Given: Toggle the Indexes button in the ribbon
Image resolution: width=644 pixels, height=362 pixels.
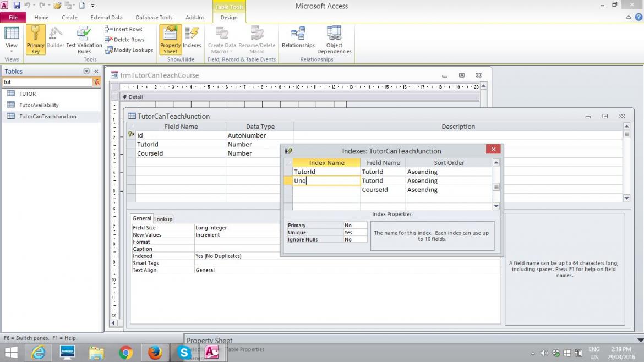Looking at the screenshot, I should pyautogui.click(x=192, y=37).
